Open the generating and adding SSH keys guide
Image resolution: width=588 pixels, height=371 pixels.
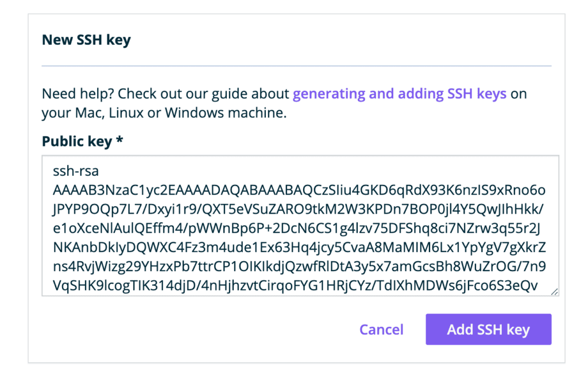(x=400, y=94)
